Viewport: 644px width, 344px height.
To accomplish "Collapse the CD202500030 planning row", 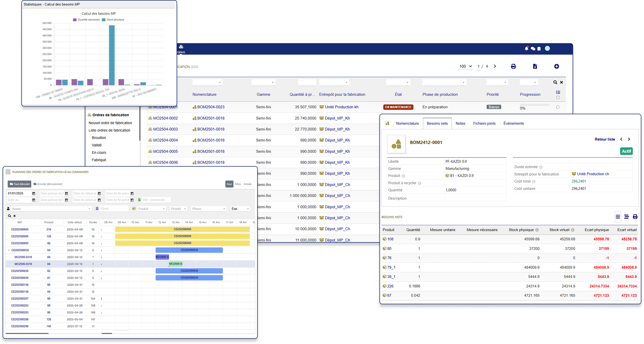I will [x=8, y=250].
